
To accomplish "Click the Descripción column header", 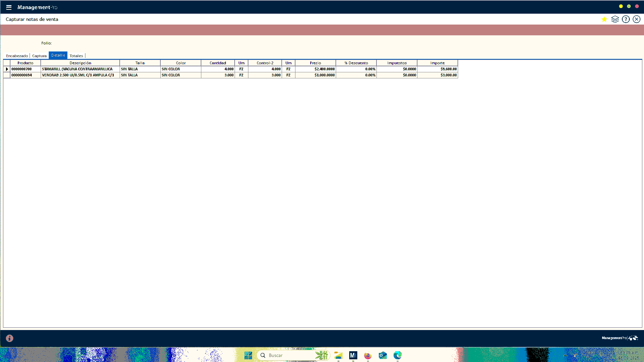I will [80, 63].
